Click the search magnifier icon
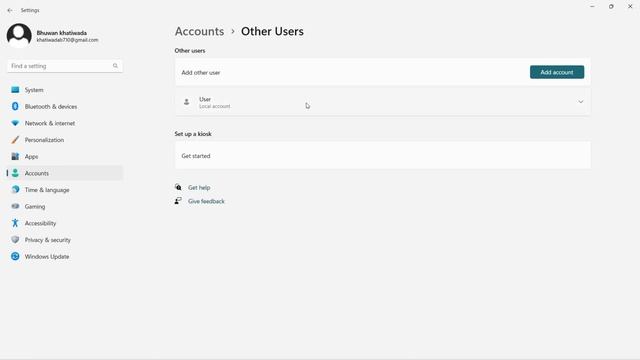Image resolution: width=640 pixels, height=360 pixels. [x=115, y=66]
